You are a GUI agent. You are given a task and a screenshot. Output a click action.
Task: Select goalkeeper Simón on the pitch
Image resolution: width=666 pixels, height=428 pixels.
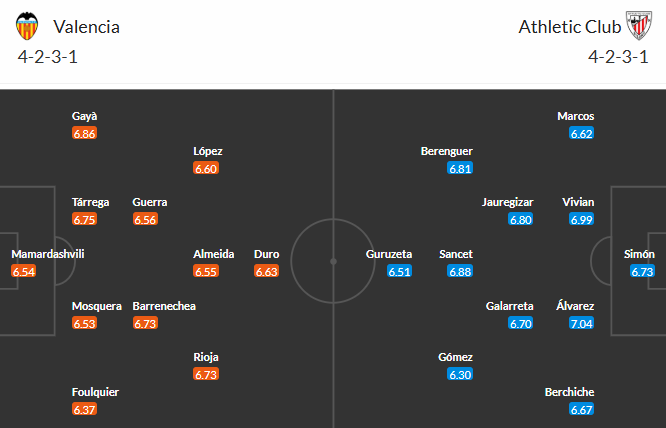point(639,254)
